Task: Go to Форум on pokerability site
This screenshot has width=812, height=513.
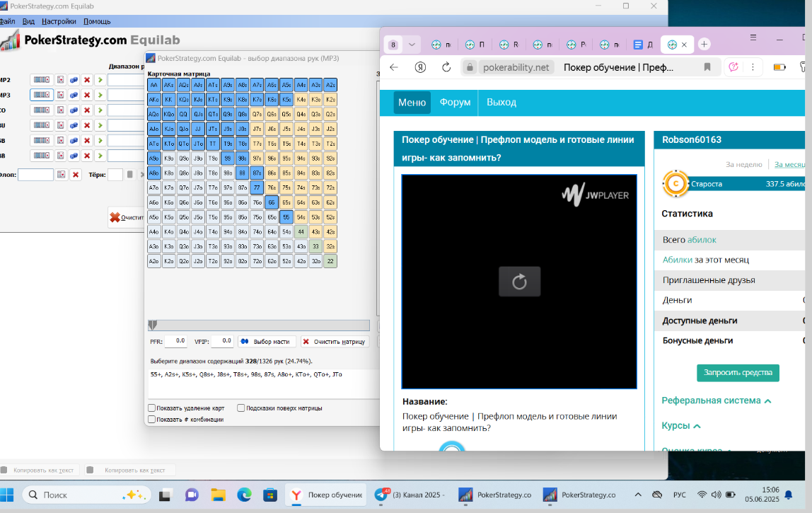Action: [456, 102]
